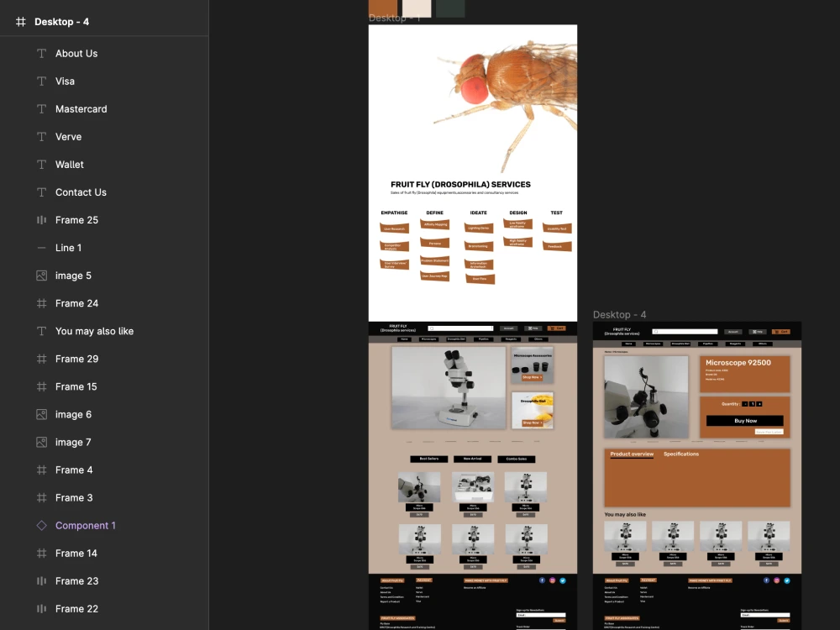This screenshot has height=630, width=840.
Task: Open the Specifications tab
Action: tap(681, 454)
